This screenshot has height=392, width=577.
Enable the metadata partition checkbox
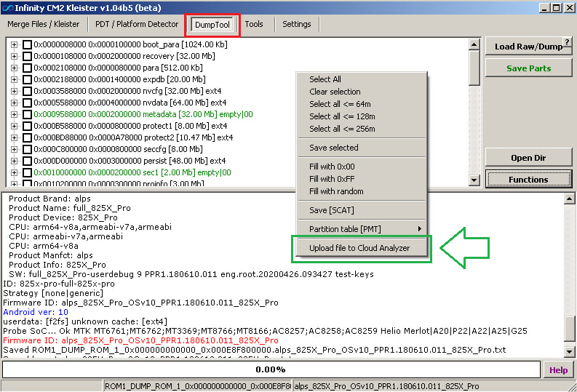[27, 114]
